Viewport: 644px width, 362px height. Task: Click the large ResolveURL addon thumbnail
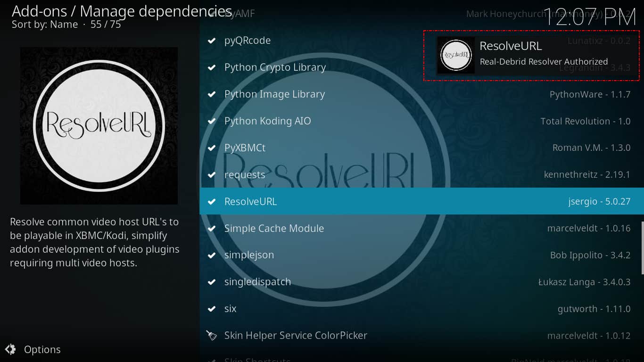[x=99, y=125]
